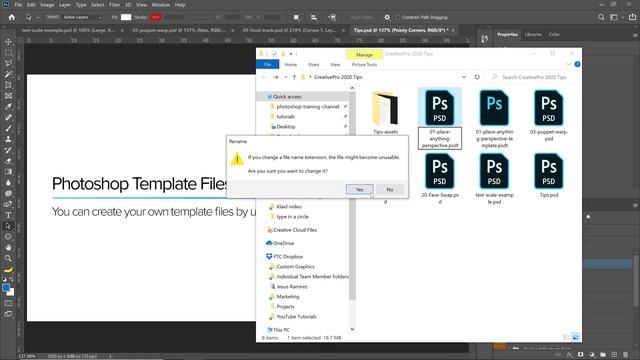The image size is (640, 360).
Task: Select the Magic Wand tool
Action: coord(8,74)
